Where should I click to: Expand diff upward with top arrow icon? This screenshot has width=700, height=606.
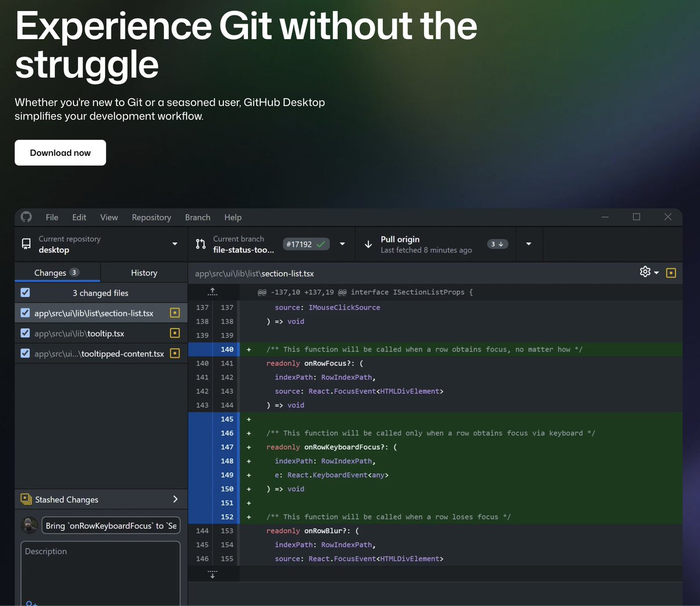212,292
